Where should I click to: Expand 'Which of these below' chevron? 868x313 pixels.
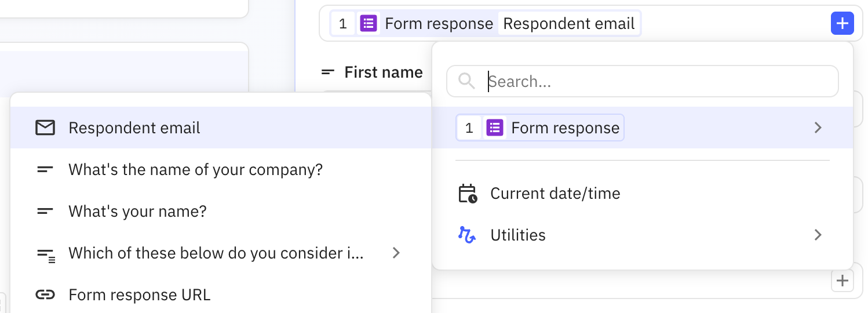396,253
